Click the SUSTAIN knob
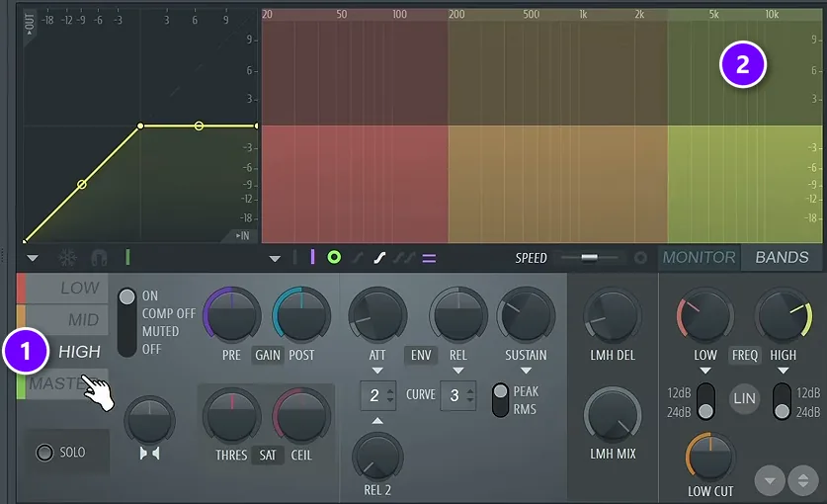The image size is (827, 504). point(526,315)
